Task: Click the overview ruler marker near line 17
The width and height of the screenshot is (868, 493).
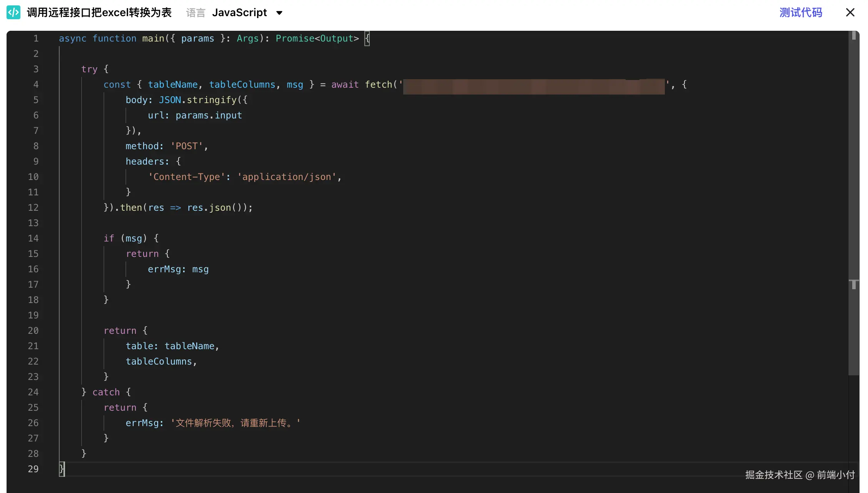Action: point(853,284)
